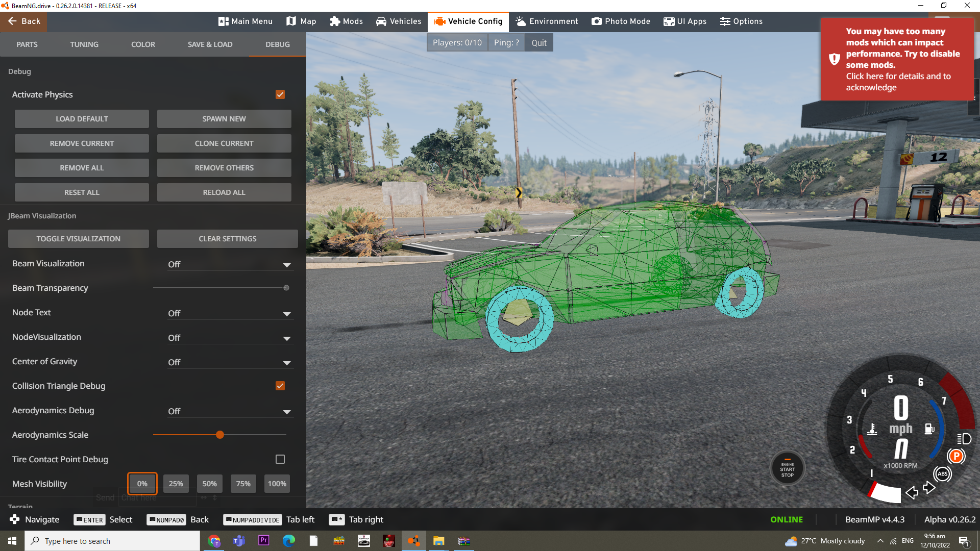Enable Tire Contact Point Debug checkbox
Screen dimensions: 980x551
pos(280,459)
